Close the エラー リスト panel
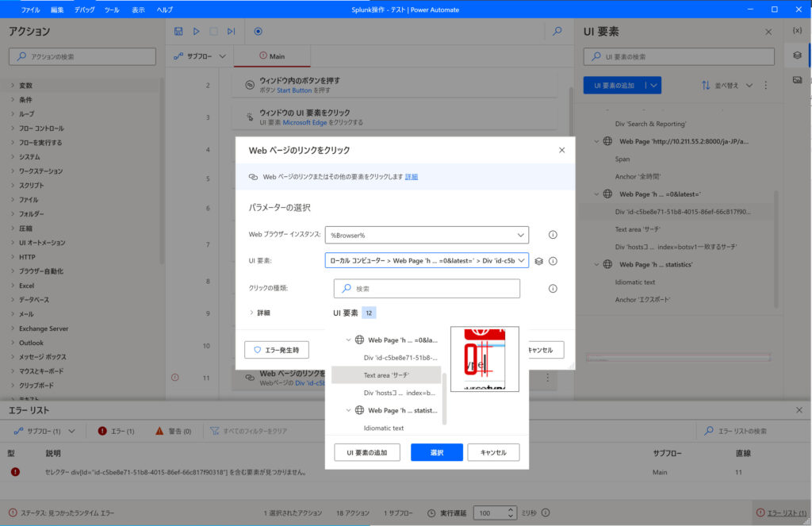812x526 pixels. click(799, 410)
